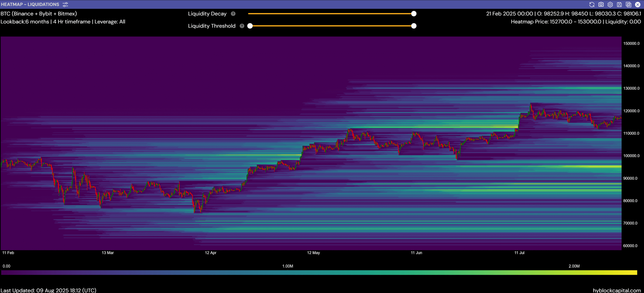Image resolution: width=644 pixels, height=293 pixels.
Task: Click the 12 May date axis marker
Action: (x=313, y=253)
